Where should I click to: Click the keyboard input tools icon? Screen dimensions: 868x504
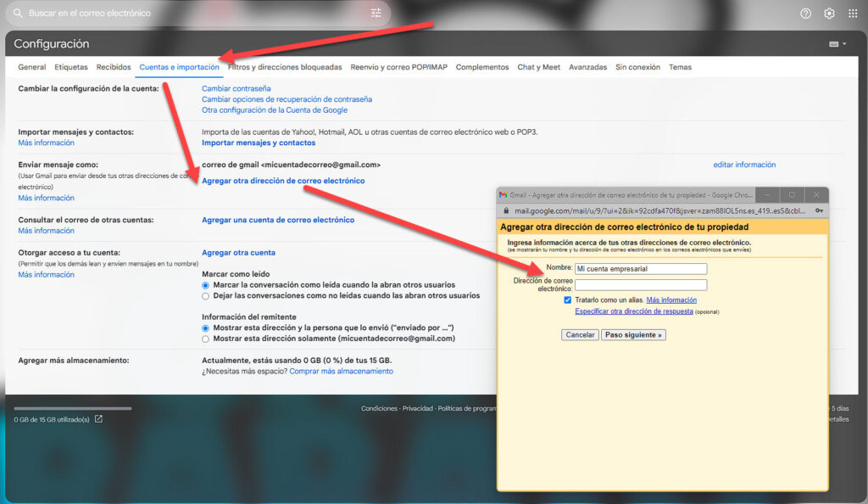coord(833,44)
